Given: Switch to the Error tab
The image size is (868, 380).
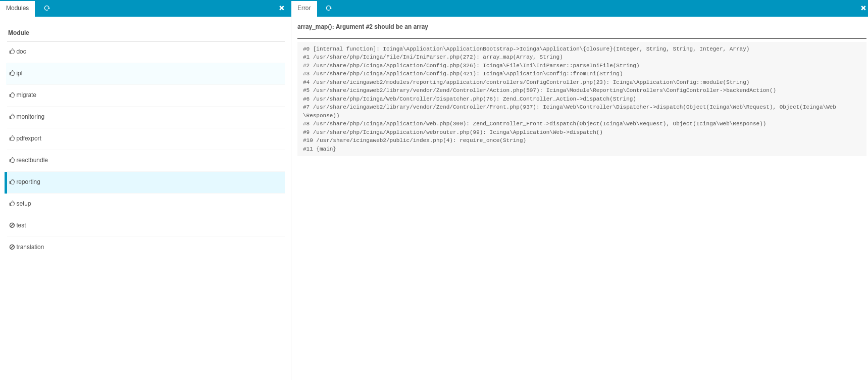Looking at the screenshot, I should (304, 8).
